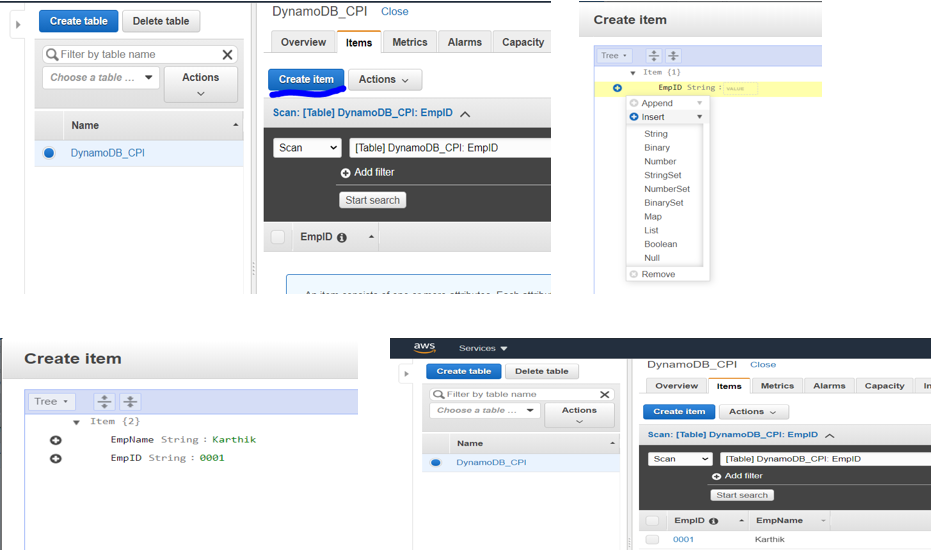This screenshot has height=556, width=948.
Task: Click the Create item button underlined in blue
Action: [306, 80]
